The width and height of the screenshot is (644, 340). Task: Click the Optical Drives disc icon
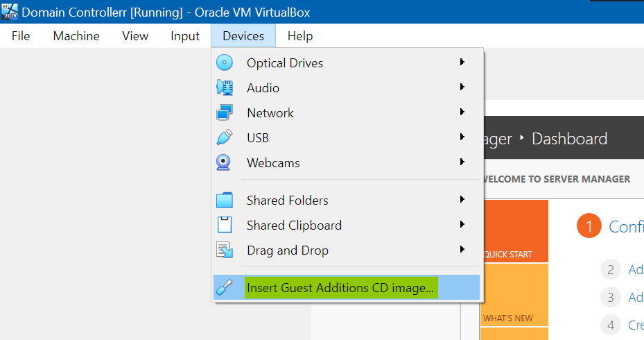pos(224,62)
